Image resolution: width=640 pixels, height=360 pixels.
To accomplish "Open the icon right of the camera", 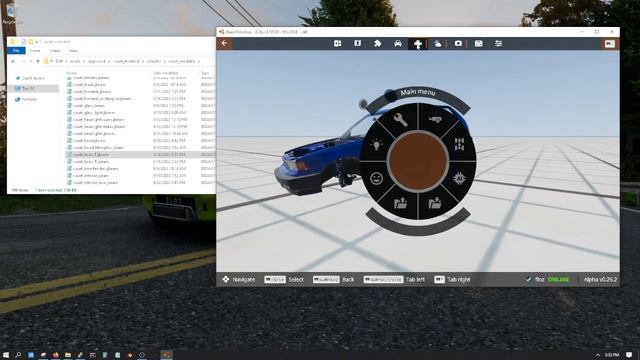I will click(478, 43).
